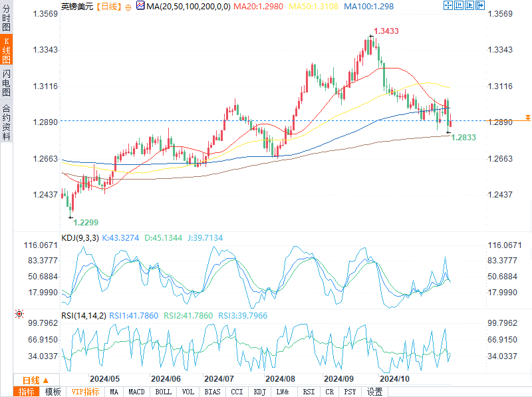Screen dimensions: 532x397
Task: Click the orange plus icon after 日线 label
Action: point(128,7)
